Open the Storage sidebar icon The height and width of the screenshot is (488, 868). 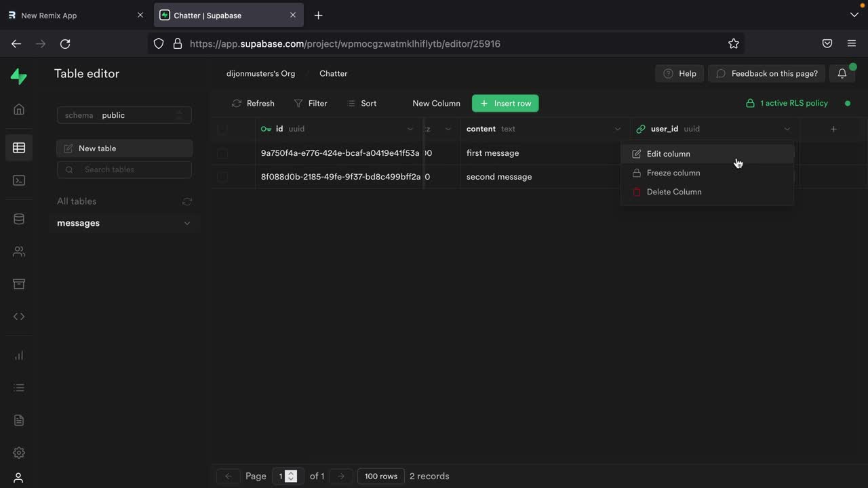[19, 284]
